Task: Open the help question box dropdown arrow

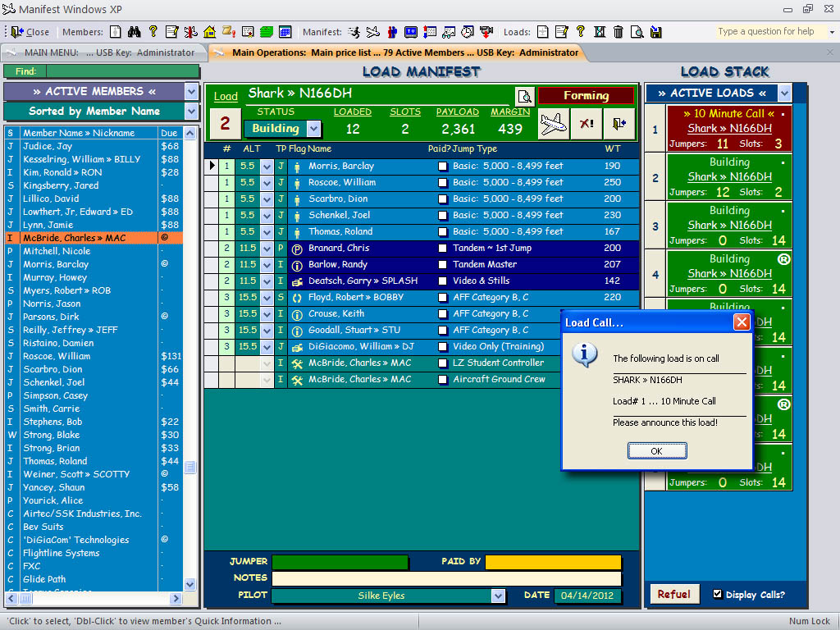Action: (x=832, y=32)
